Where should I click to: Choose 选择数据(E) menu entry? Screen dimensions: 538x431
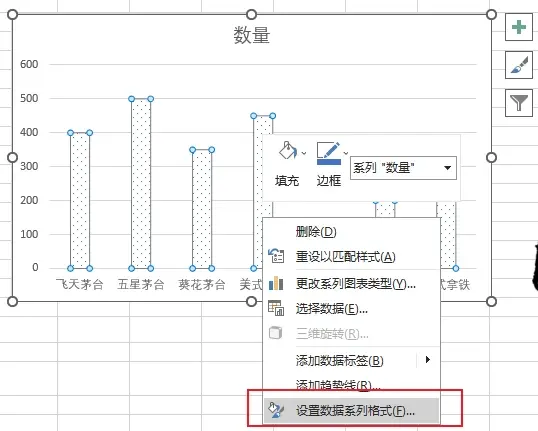[351, 308]
